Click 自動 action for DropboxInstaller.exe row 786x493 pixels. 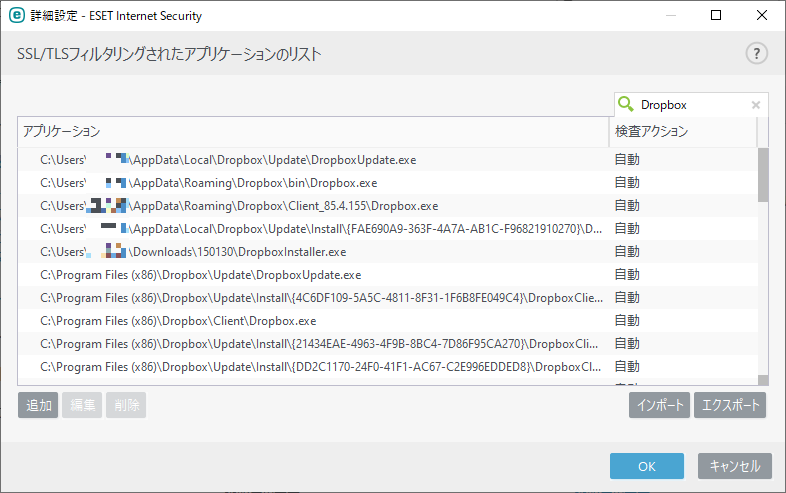coord(627,252)
